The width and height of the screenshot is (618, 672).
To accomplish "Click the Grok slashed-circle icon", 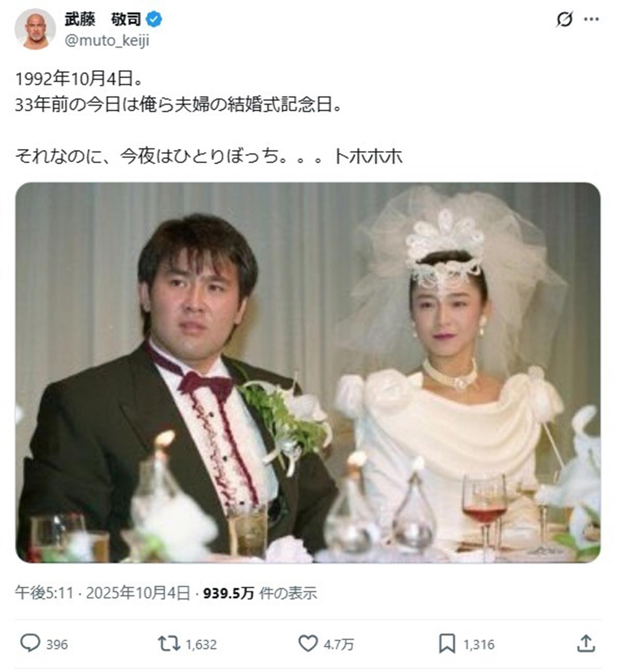I will point(564,20).
